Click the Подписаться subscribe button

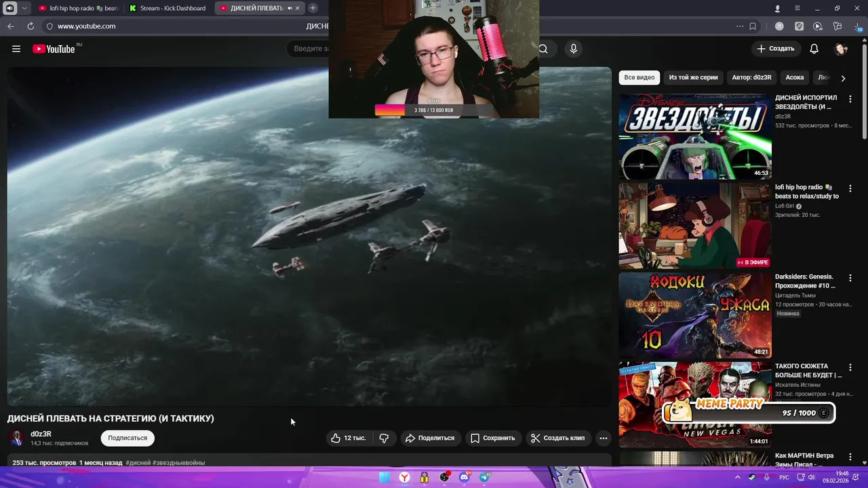[127, 438]
